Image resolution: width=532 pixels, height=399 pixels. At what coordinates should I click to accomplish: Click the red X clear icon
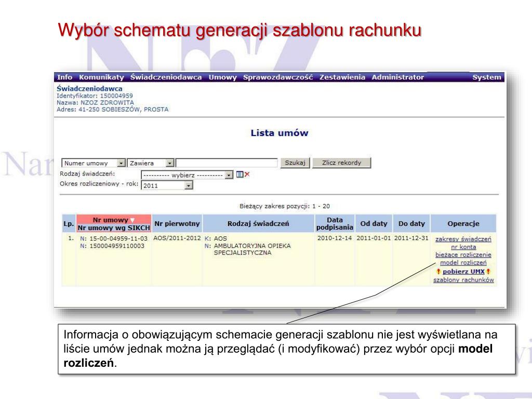tap(247, 175)
